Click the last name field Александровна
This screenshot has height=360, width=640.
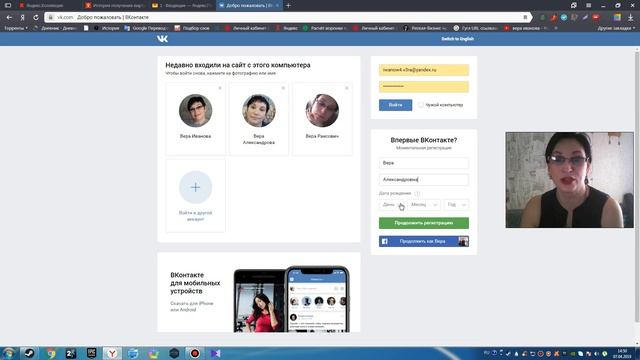pyautogui.click(x=424, y=180)
